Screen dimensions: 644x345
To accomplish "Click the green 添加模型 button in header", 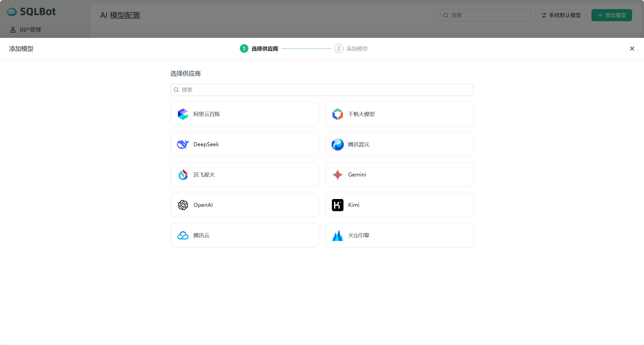I will pos(612,15).
